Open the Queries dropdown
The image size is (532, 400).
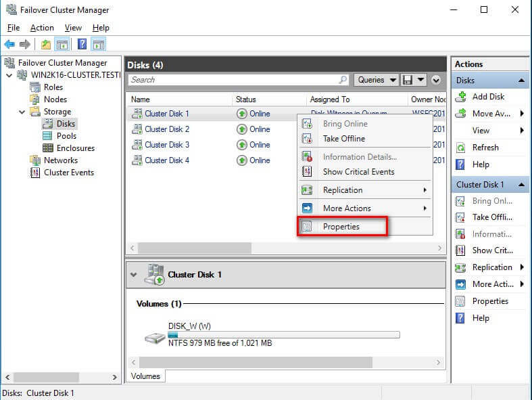pos(376,80)
